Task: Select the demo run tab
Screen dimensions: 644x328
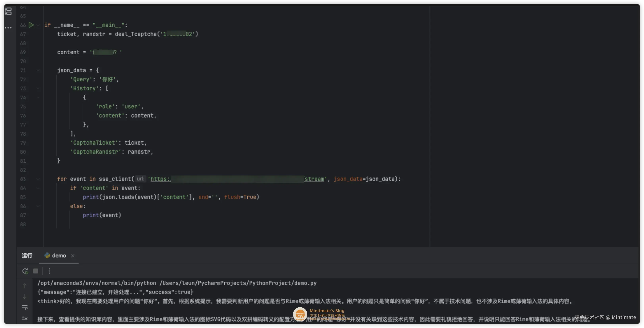Action: pos(59,256)
